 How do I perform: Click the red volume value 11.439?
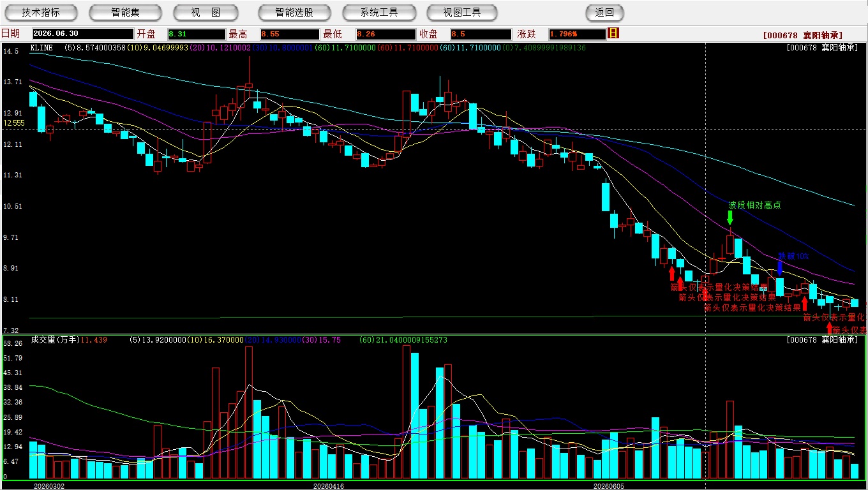pyautogui.click(x=94, y=340)
